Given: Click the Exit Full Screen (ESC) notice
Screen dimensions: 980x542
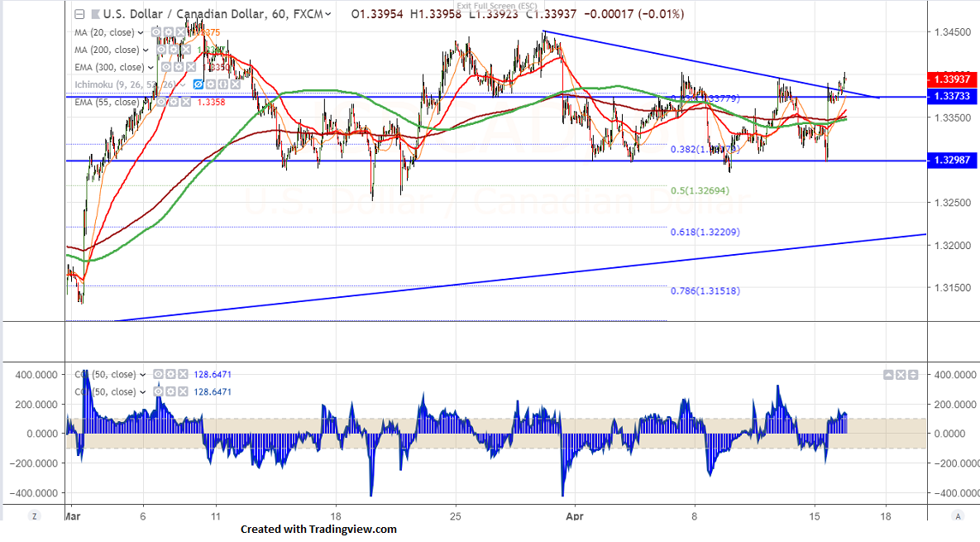Looking at the screenshot, I should pos(497,7).
